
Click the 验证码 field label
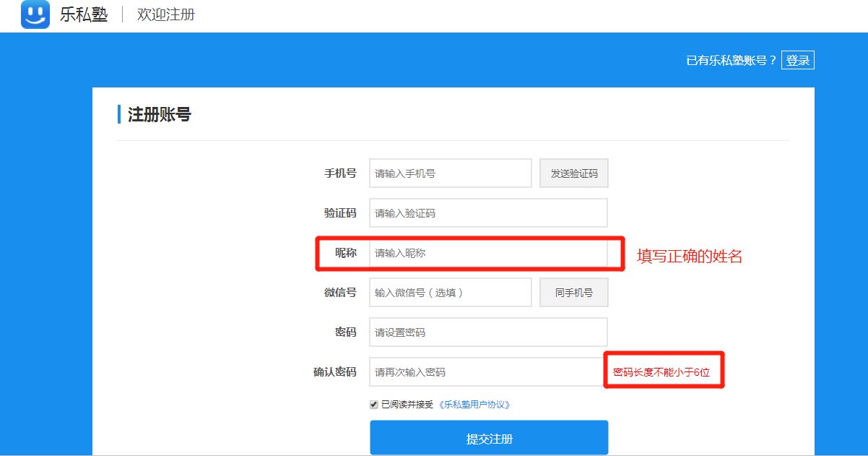pos(340,213)
